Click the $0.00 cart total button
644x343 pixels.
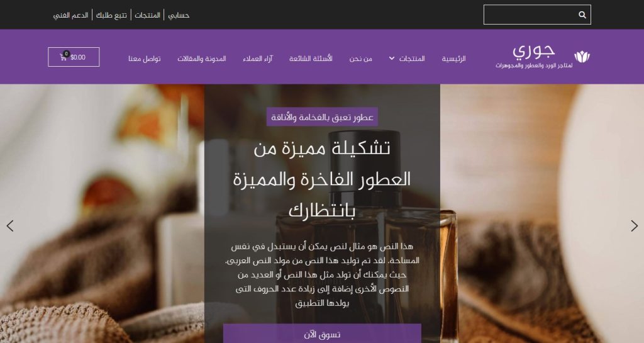pos(74,57)
